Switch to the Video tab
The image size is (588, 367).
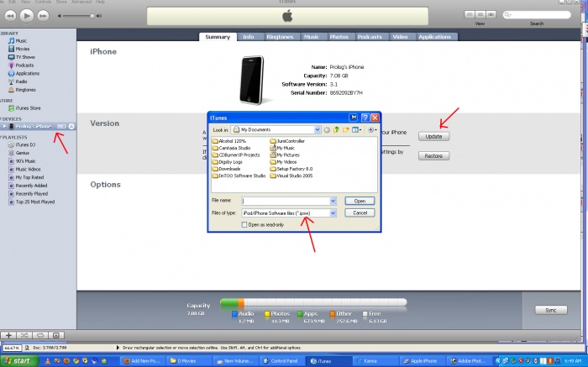tap(400, 37)
